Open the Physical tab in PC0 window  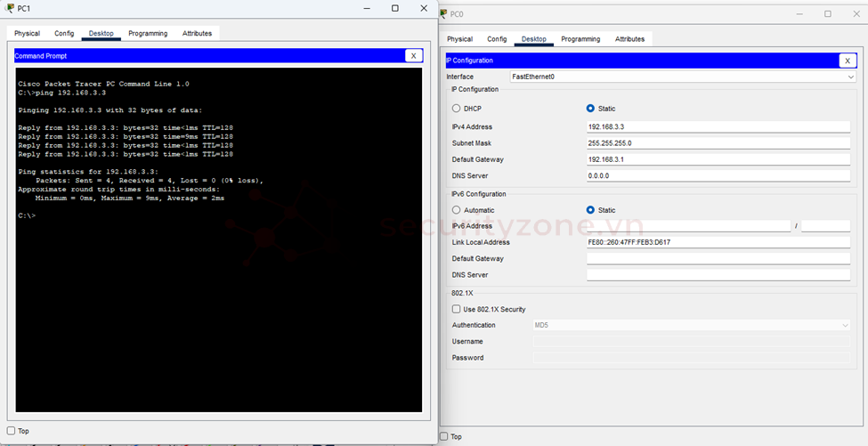(460, 39)
